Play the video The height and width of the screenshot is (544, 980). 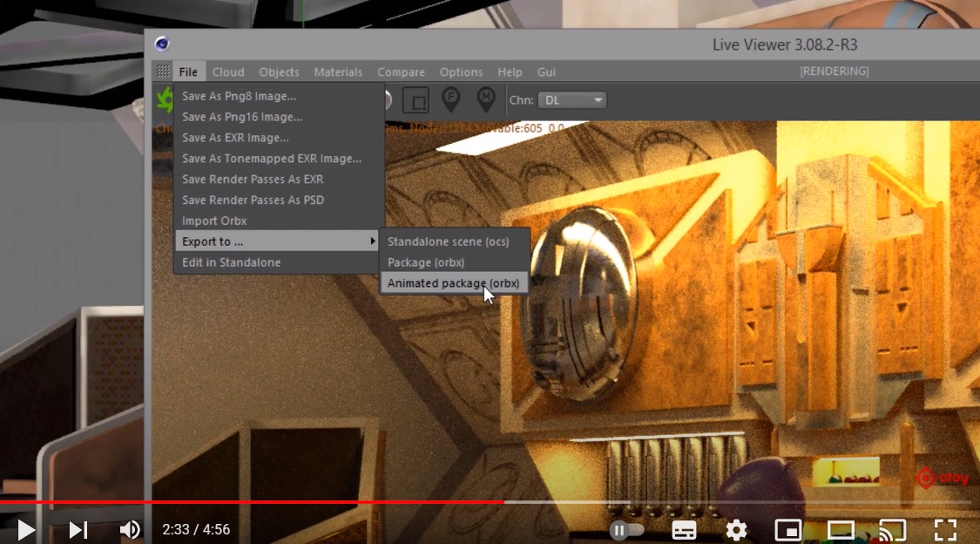(x=25, y=530)
